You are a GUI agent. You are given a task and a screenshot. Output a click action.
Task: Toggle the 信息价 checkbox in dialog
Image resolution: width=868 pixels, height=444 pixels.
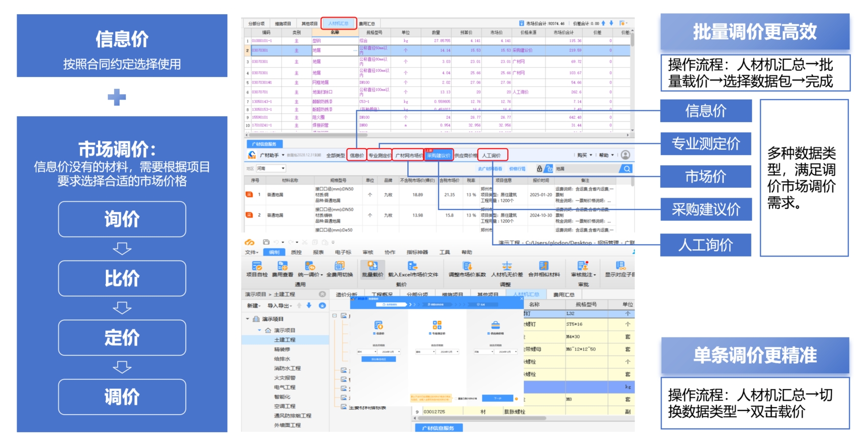374,334
